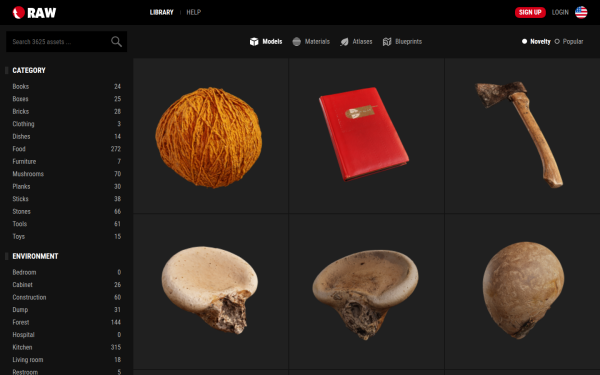The height and width of the screenshot is (375, 600).
Task: Filter by Stones category
Action: coord(67,211)
